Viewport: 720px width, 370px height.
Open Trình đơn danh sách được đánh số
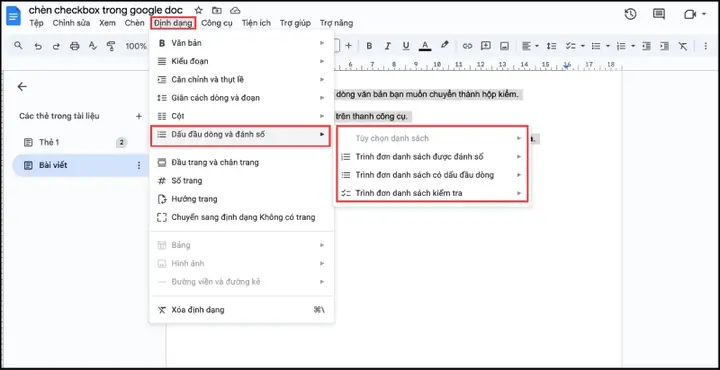[432, 157]
